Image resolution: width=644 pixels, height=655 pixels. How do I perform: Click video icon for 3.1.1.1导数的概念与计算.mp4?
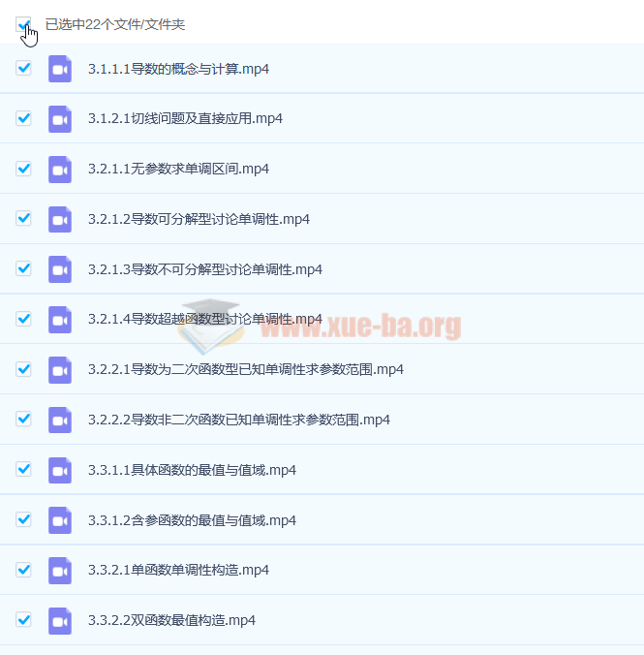click(60, 69)
